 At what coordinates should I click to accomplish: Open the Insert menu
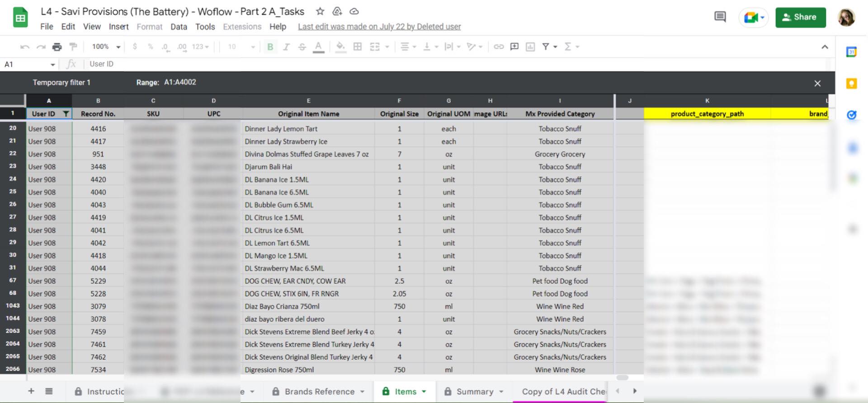[x=118, y=27]
